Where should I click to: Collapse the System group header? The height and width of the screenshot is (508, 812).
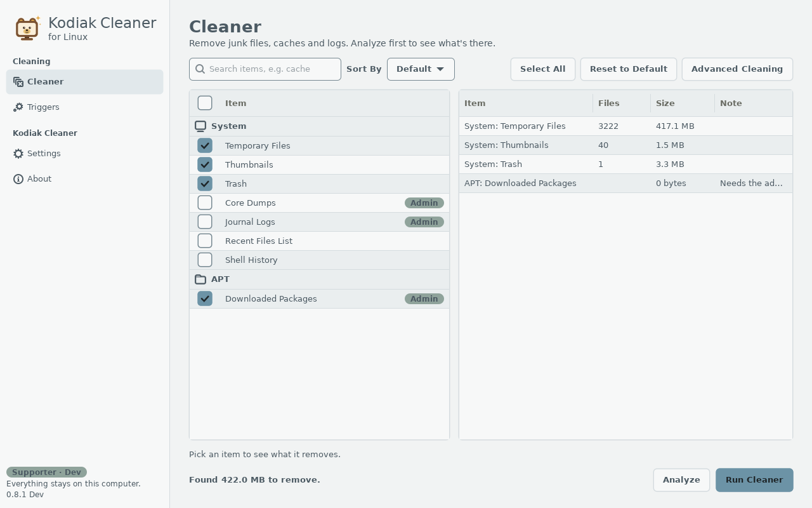319,126
